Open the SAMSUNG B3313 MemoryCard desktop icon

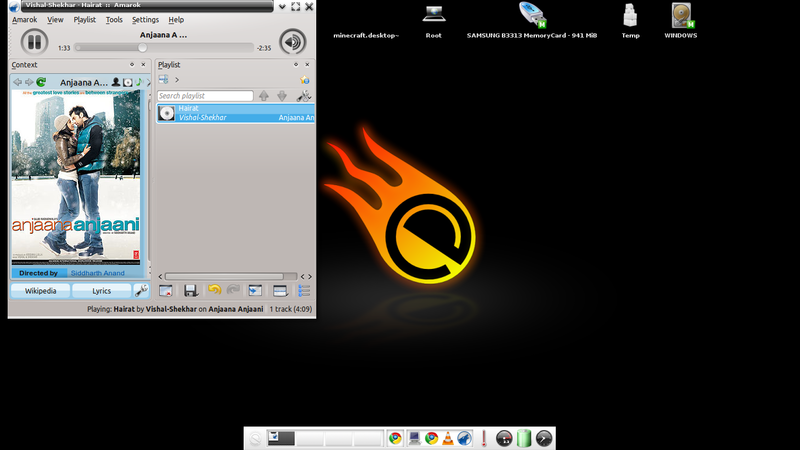pos(532,20)
